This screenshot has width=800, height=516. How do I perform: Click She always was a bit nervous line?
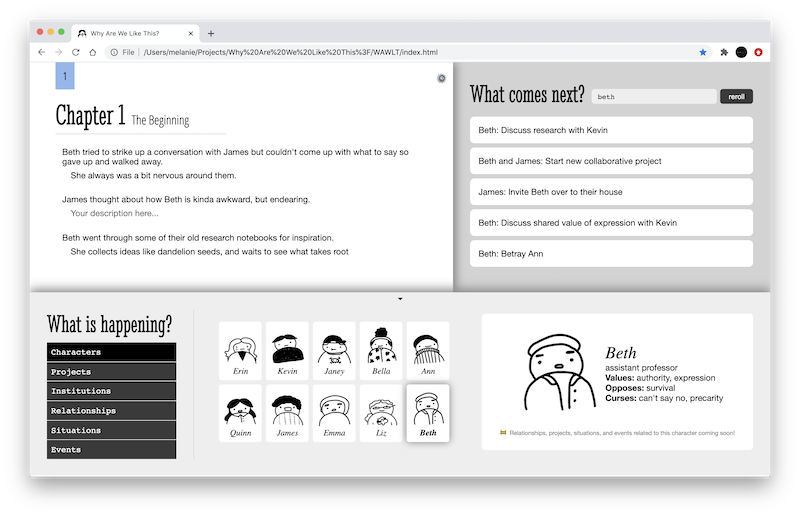click(x=153, y=176)
